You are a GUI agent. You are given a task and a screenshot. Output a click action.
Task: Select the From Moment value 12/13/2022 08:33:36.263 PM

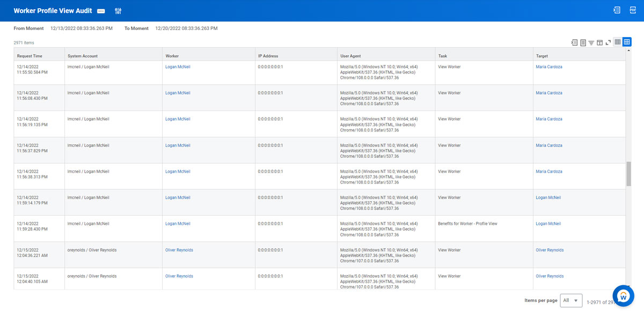(82, 28)
